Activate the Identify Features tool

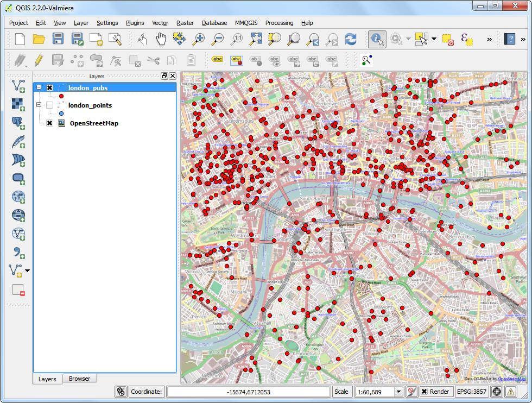point(377,39)
